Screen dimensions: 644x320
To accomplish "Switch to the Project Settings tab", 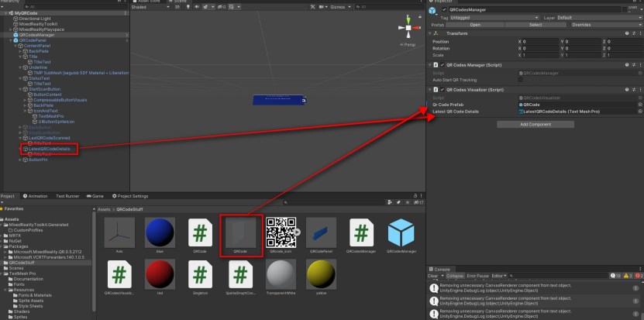I will 129,196.
